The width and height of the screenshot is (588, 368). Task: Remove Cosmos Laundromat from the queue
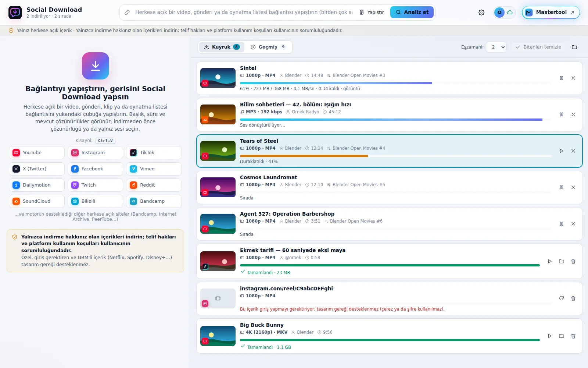point(573,187)
